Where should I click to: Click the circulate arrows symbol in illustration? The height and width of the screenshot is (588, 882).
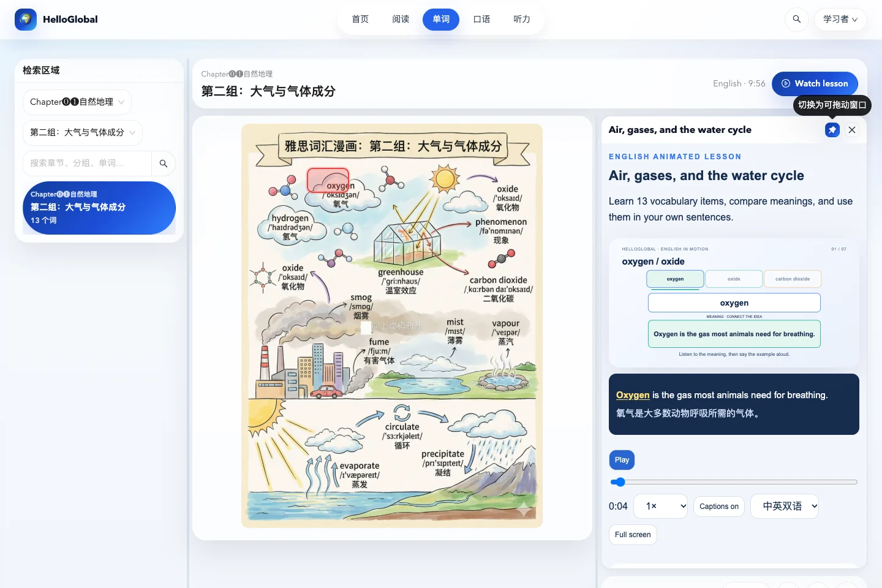[x=402, y=413]
